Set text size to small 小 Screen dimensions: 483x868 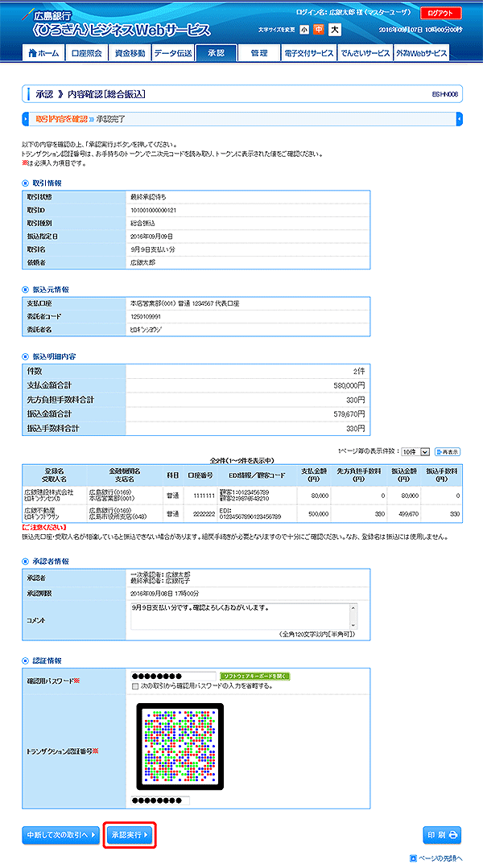(x=304, y=30)
